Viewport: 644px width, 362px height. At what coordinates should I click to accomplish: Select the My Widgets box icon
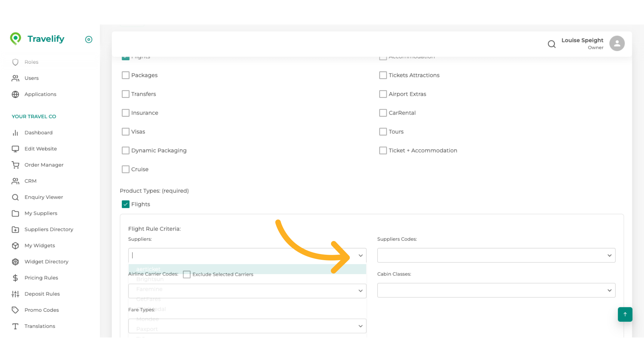coord(15,245)
